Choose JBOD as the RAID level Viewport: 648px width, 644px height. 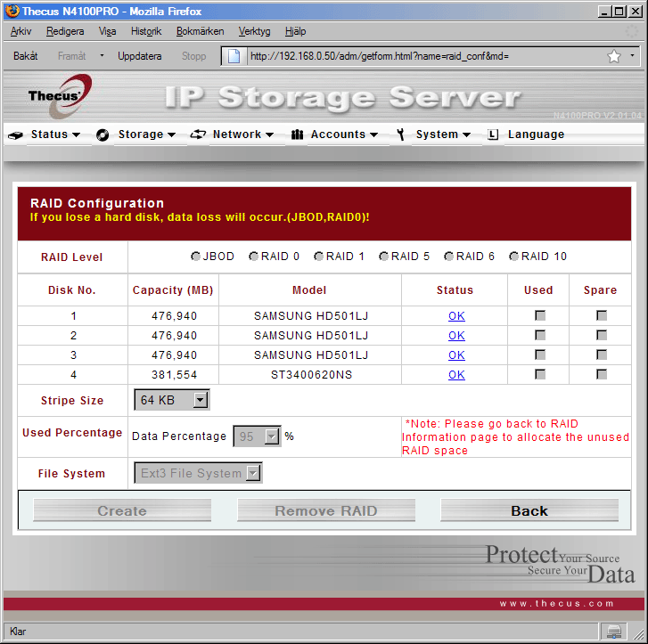coord(195,257)
